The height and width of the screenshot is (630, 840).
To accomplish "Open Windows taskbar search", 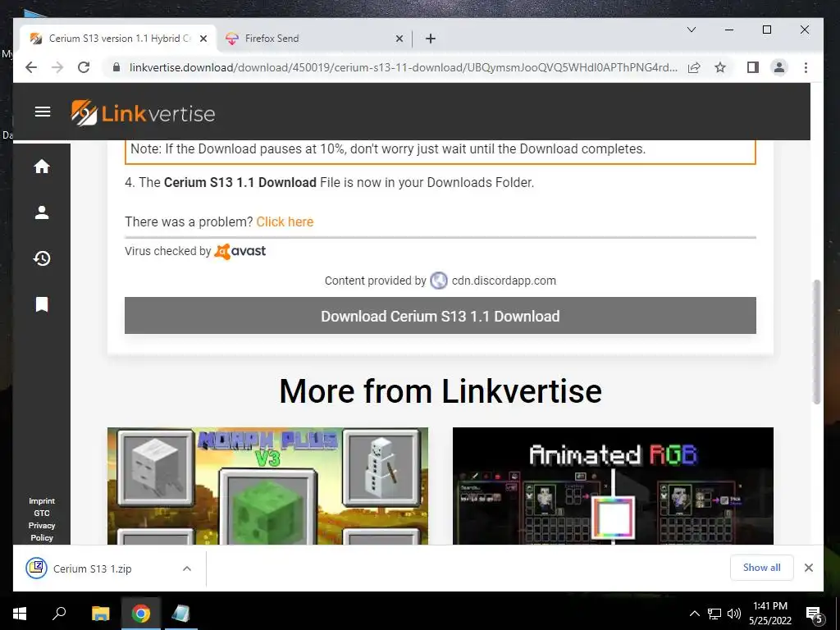I will [x=59, y=614].
